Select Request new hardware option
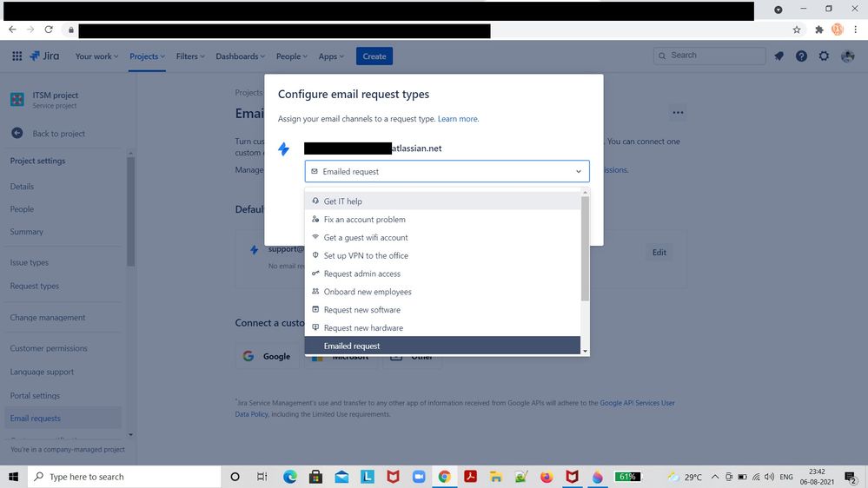Screen dimensions: 868x488 (442, 328)
